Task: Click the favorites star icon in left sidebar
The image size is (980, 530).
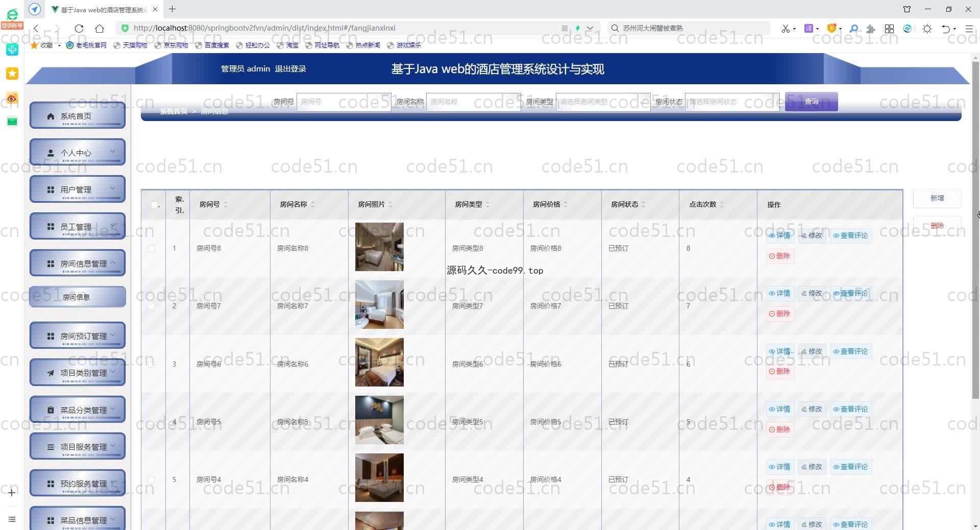Action: click(12, 74)
